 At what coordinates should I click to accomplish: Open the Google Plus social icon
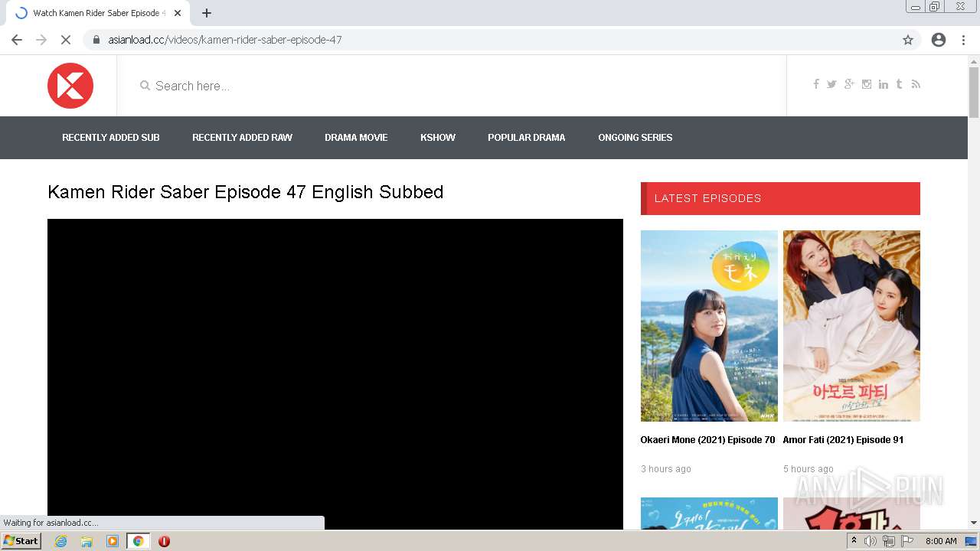849,84
